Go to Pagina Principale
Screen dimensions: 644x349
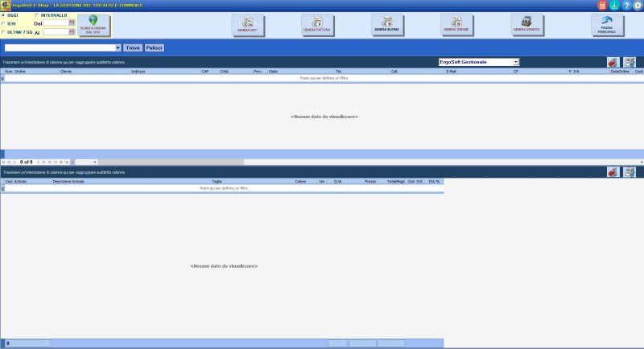[607, 26]
